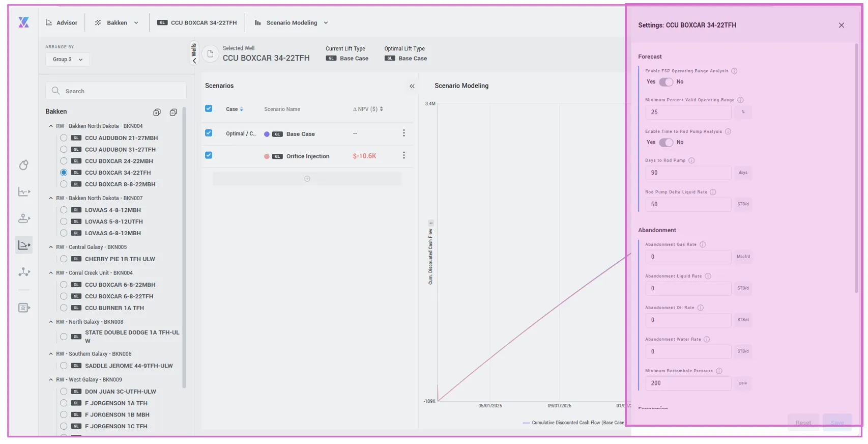Viewport: 868px width, 444px height.
Task: Sort scenarios by Case column
Action: tap(235, 109)
